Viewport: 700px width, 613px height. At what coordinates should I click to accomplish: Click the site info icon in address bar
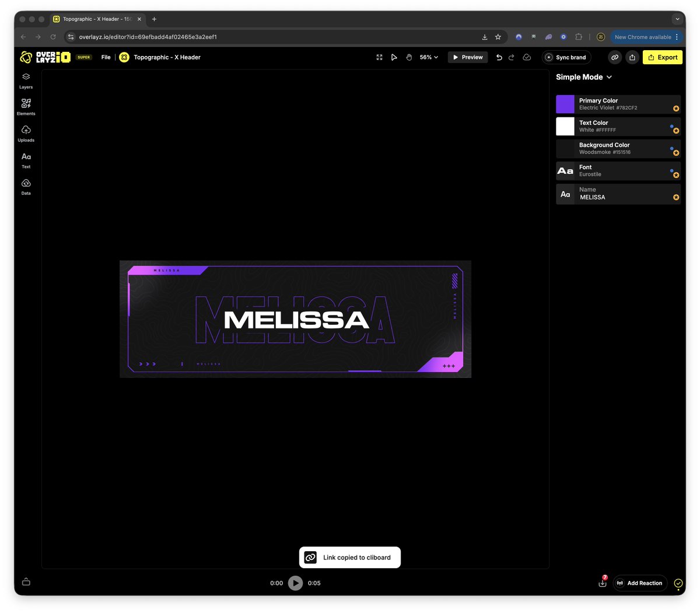click(x=71, y=37)
